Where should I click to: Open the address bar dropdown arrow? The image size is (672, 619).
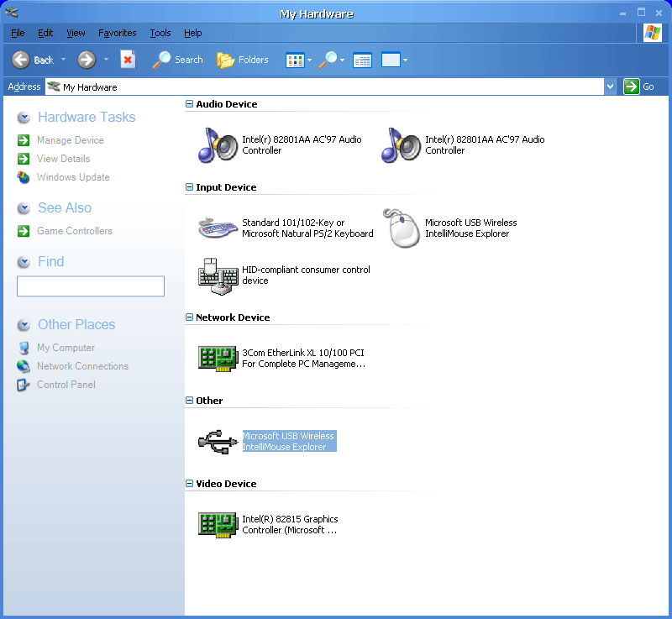pyautogui.click(x=610, y=87)
